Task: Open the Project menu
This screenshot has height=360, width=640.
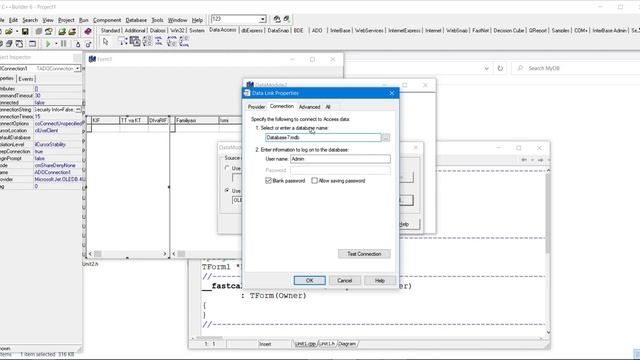Action: 66,20
